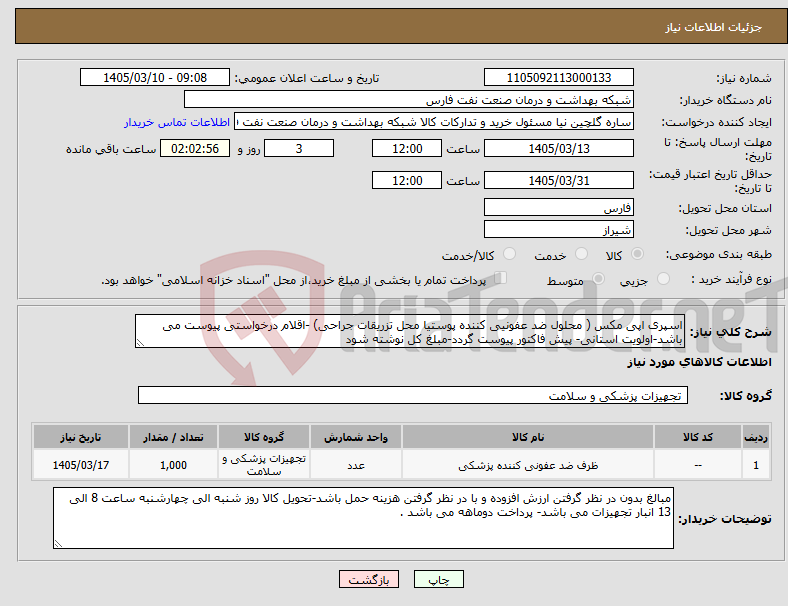Screen dimensions: 788x606
Task: Select the کالا/خدمت radio button
Action: (x=509, y=254)
